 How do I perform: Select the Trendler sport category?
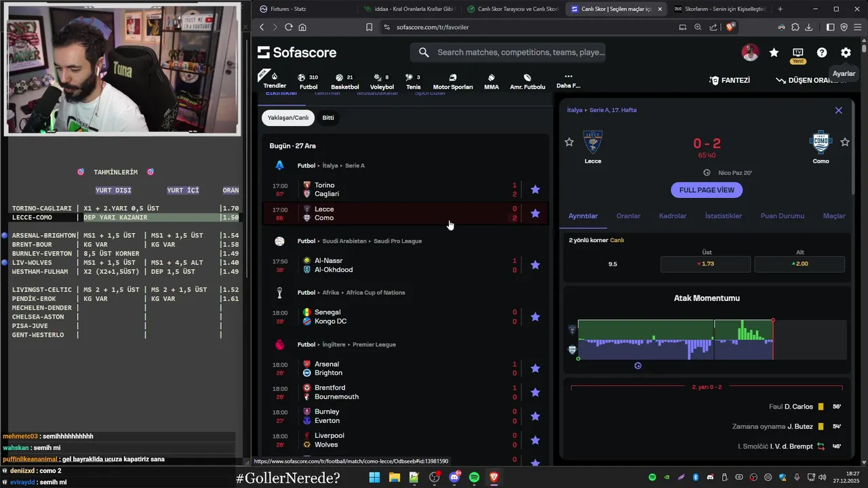point(275,80)
